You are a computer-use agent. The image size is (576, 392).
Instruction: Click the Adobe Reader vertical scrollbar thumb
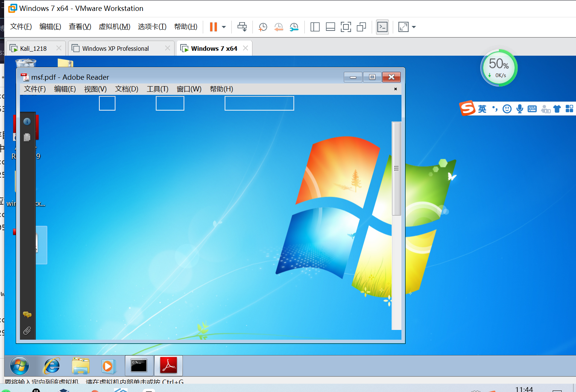(396, 169)
